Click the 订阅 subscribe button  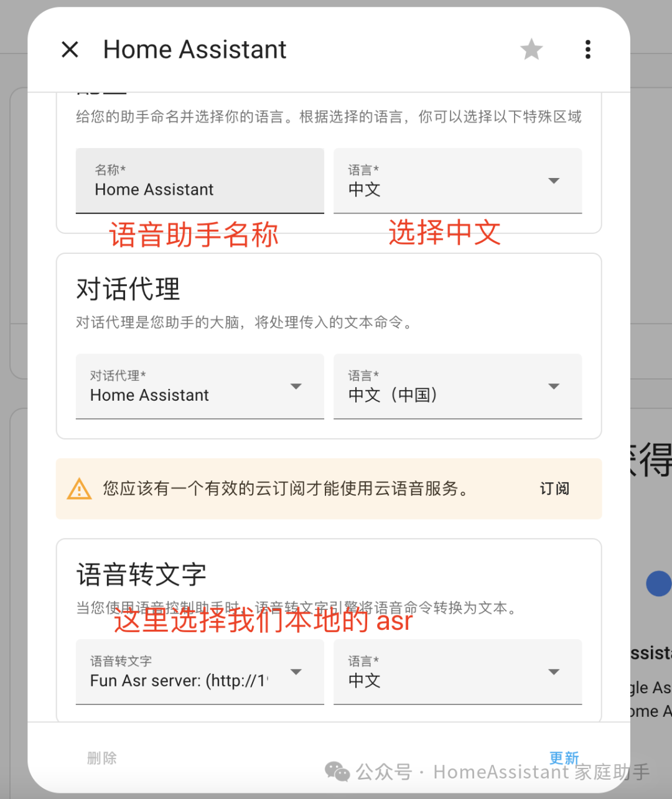554,488
